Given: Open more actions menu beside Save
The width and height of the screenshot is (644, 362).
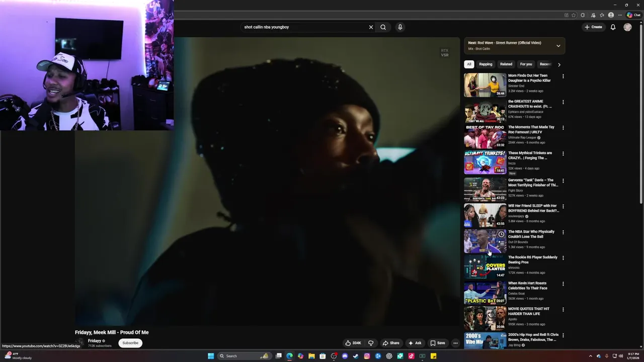Looking at the screenshot, I should coord(455,343).
